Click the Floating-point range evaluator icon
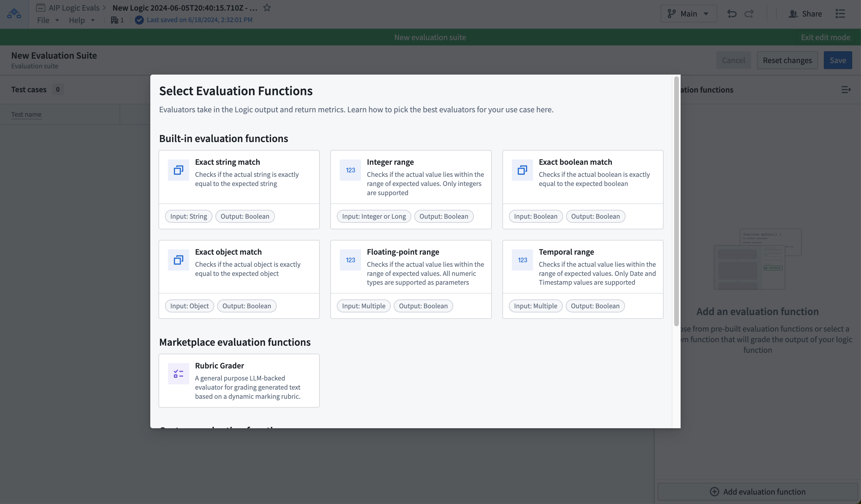 click(x=350, y=259)
